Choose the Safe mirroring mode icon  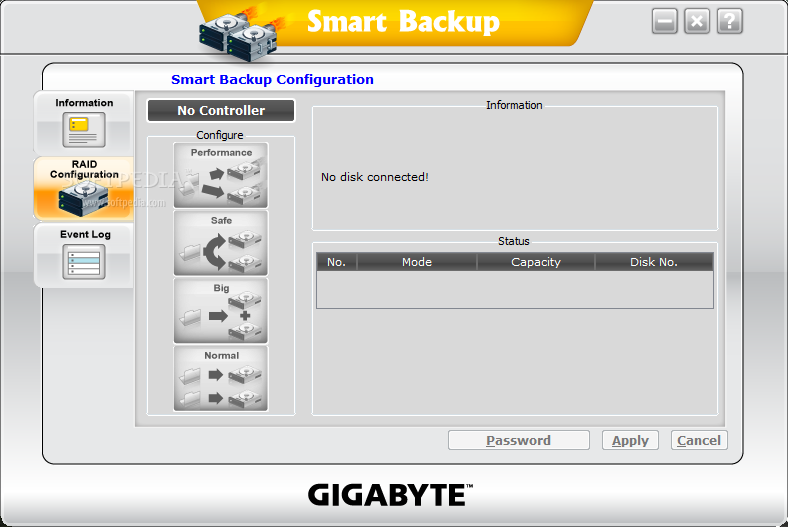coord(221,243)
